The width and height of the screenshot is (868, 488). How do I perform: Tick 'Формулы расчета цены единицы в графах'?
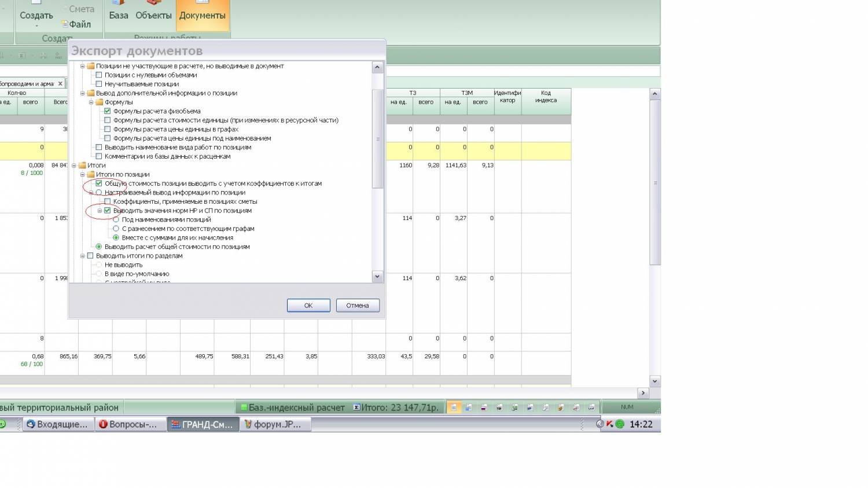click(x=108, y=129)
